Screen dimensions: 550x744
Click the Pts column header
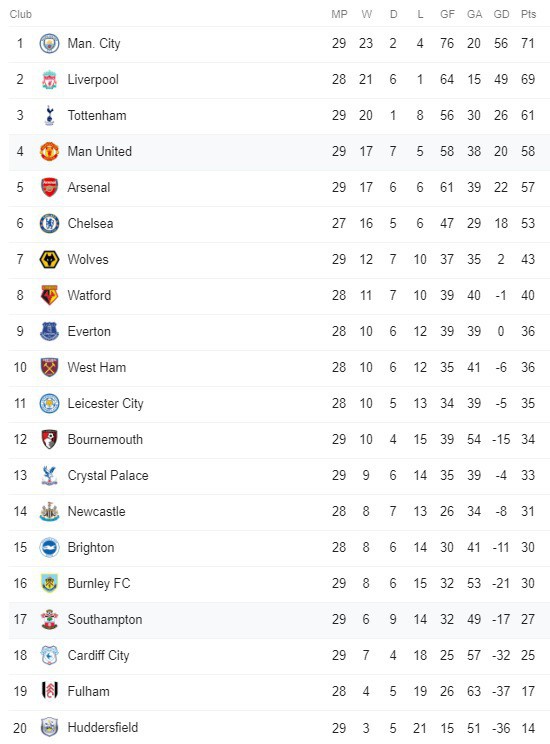(528, 14)
